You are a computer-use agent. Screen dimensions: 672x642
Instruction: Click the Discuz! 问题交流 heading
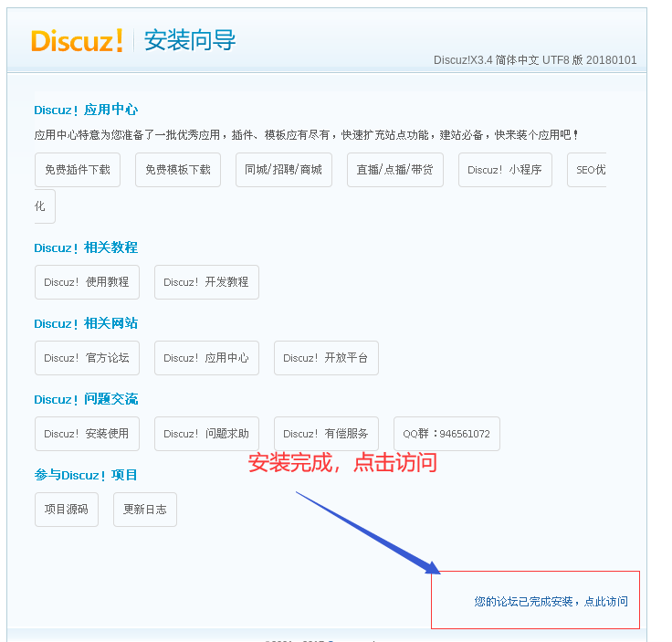tap(86, 399)
